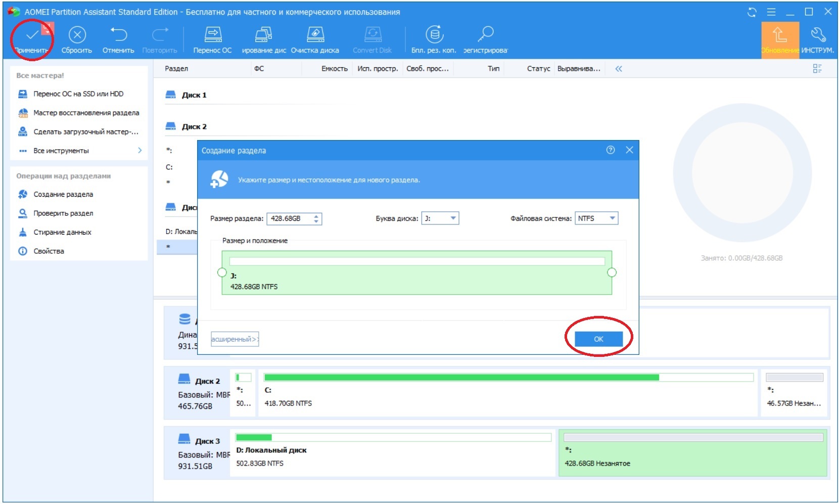Click the Занято: 0.00GB/428.68GB usage text

741,258
